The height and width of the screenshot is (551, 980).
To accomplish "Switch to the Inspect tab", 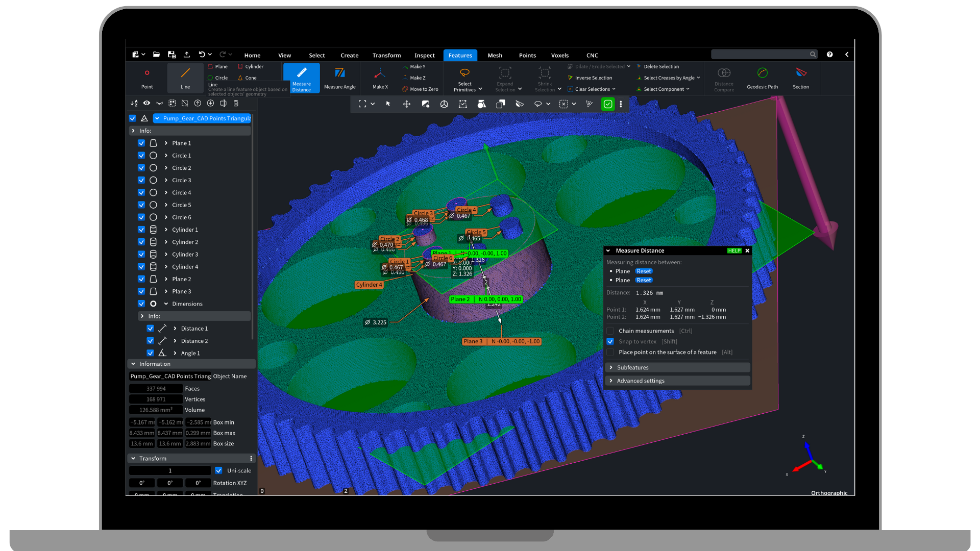I will 424,56.
